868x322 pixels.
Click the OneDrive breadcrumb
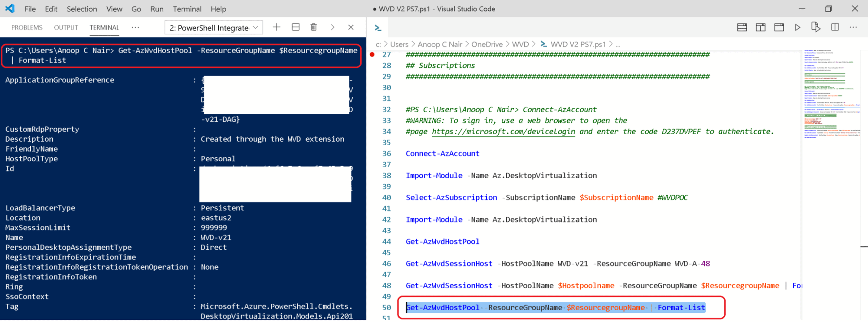coord(487,44)
